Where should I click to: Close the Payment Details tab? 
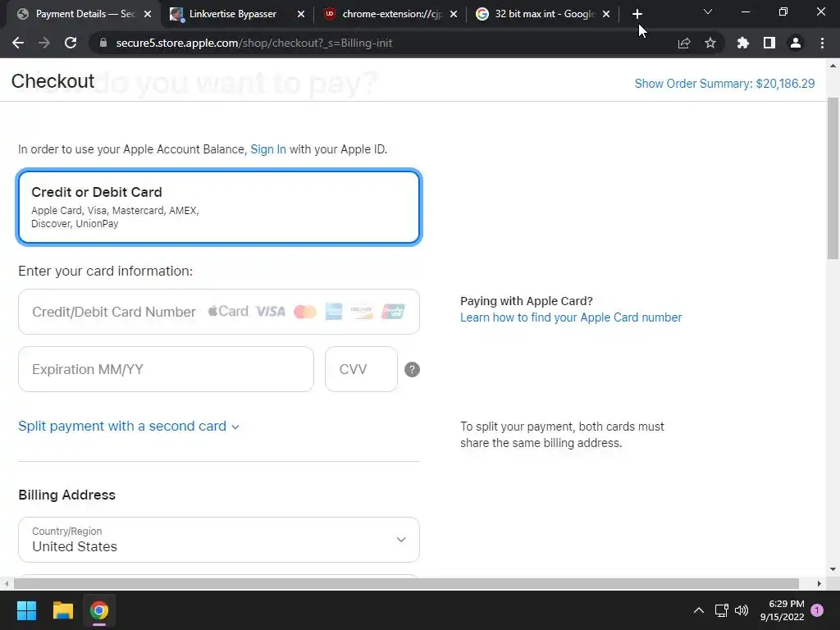click(148, 14)
